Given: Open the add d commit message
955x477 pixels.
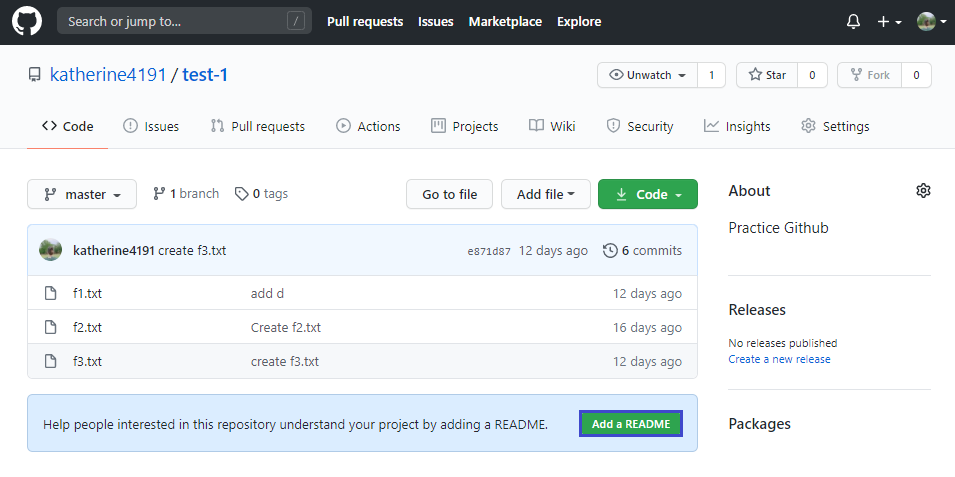Looking at the screenshot, I should [x=267, y=294].
